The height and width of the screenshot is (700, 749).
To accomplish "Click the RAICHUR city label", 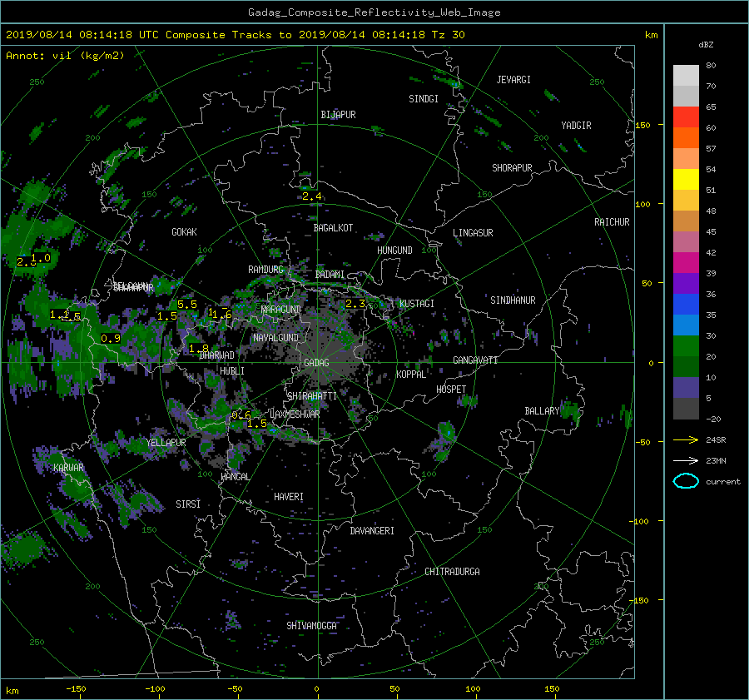I will tap(612, 222).
